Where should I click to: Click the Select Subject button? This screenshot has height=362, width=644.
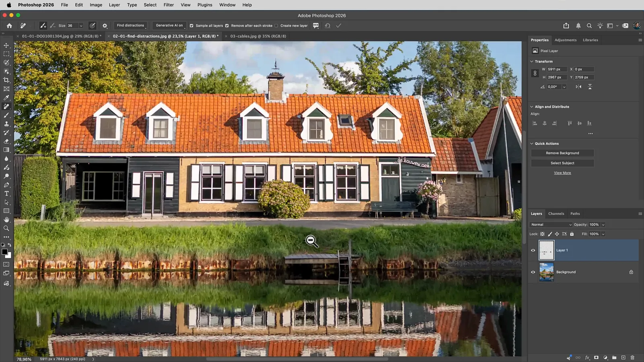tap(562, 163)
